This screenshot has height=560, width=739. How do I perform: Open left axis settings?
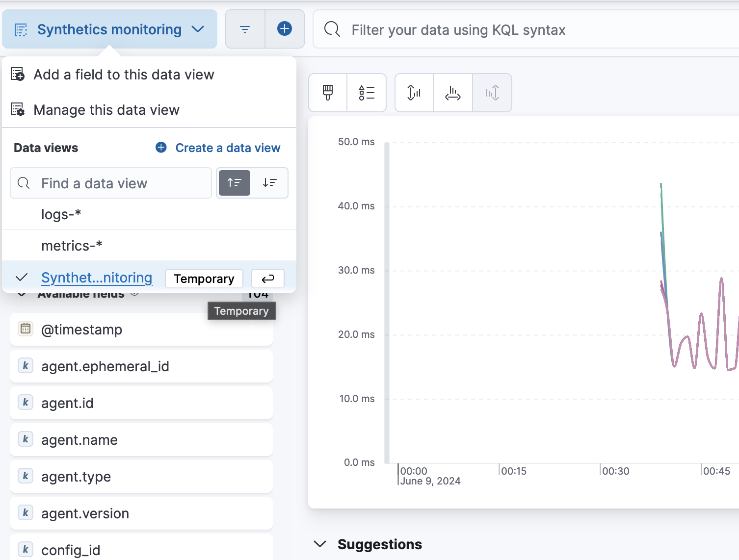(x=414, y=93)
